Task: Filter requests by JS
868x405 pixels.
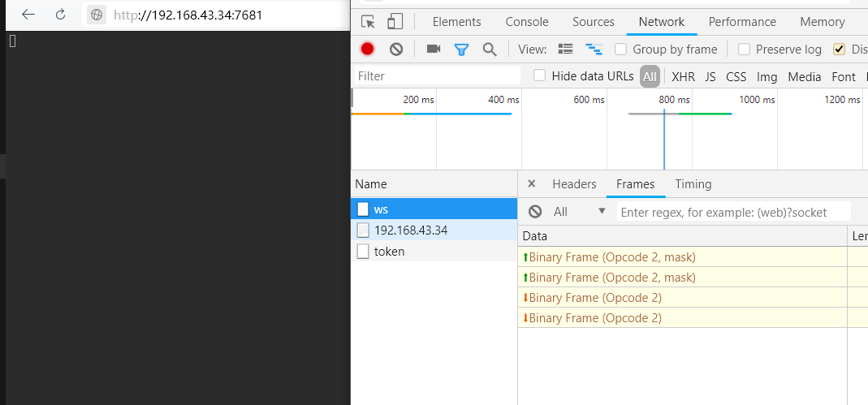Action: pos(710,77)
